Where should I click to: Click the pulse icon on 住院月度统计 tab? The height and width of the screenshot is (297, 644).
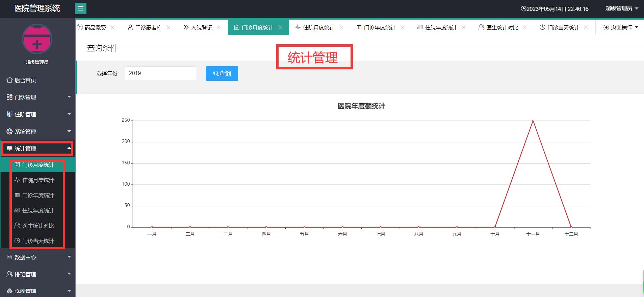coord(298,27)
